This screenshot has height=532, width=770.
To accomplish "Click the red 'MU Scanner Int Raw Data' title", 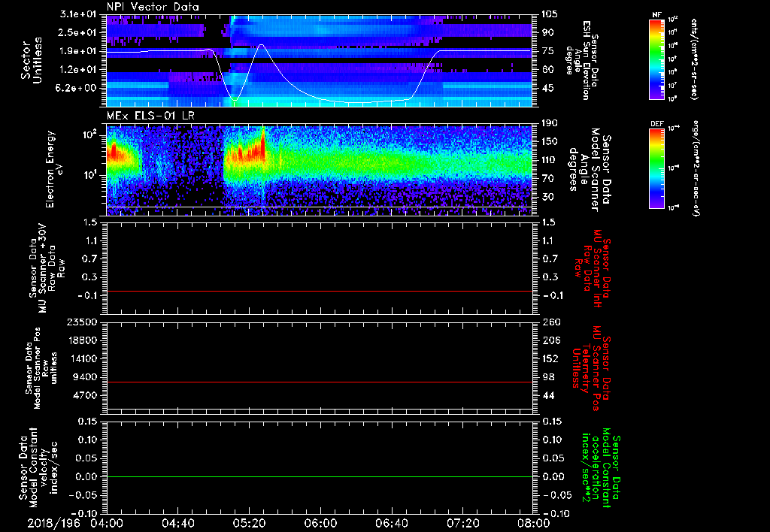I will coord(593,268).
